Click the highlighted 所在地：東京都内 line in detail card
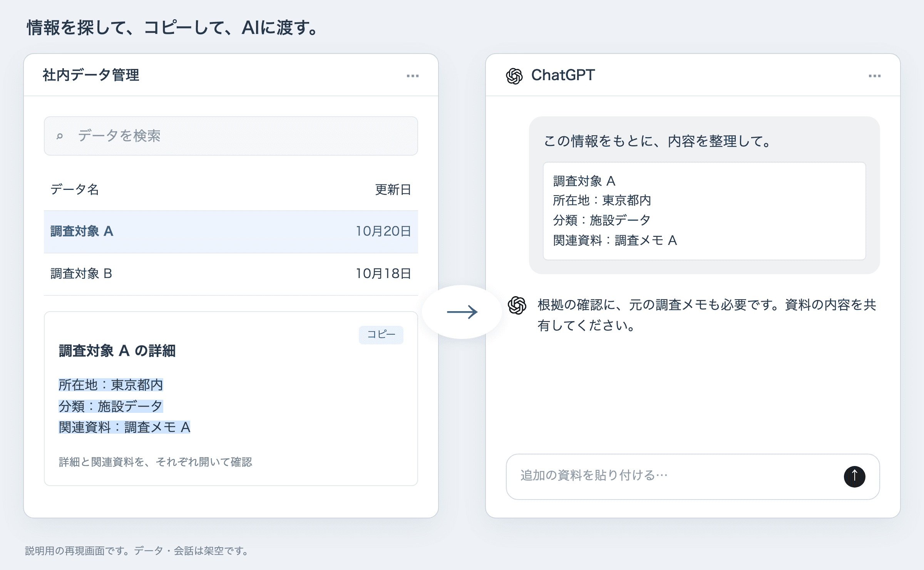The height and width of the screenshot is (570, 924). [x=111, y=385]
